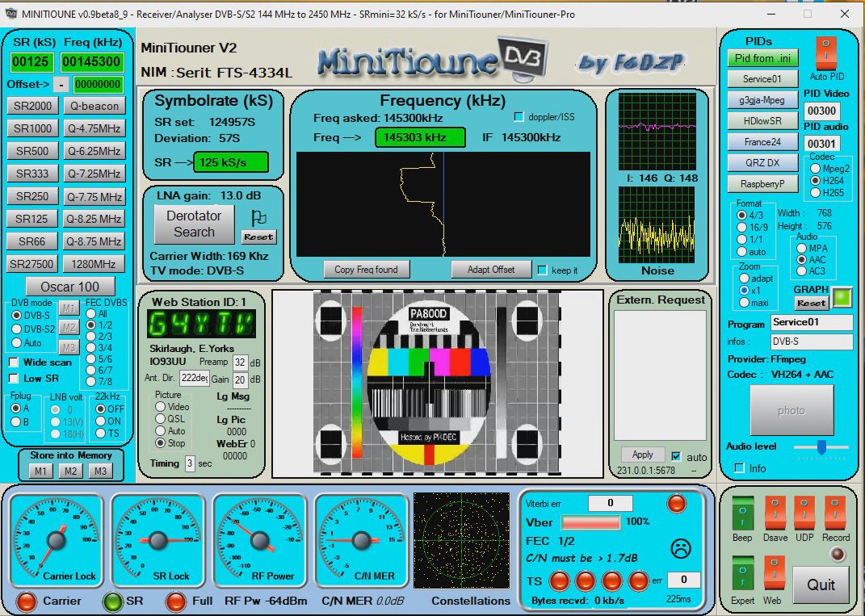Enable the doppler/ISS checkbox

pyautogui.click(x=519, y=117)
